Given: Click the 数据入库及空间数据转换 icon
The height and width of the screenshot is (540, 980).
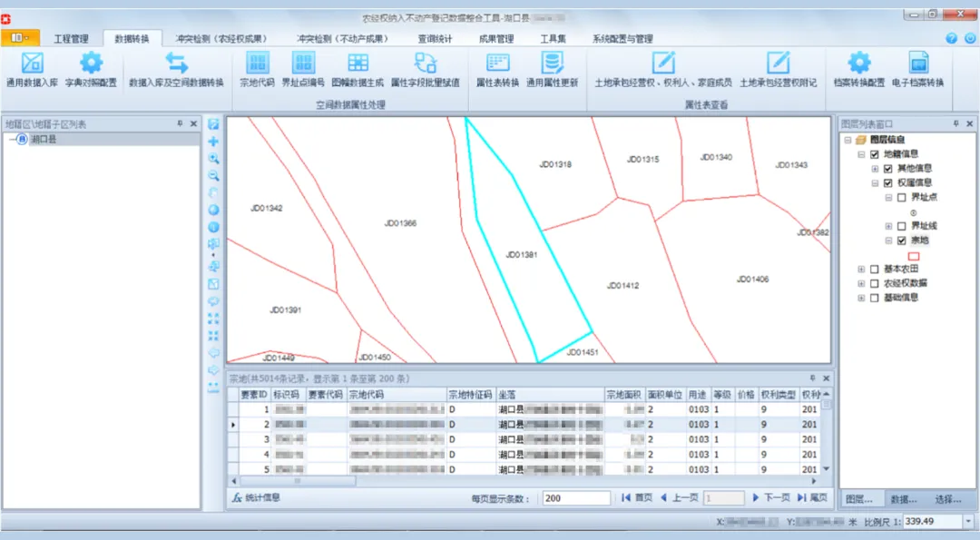Looking at the screenshot, I should (x=176, y=63).
